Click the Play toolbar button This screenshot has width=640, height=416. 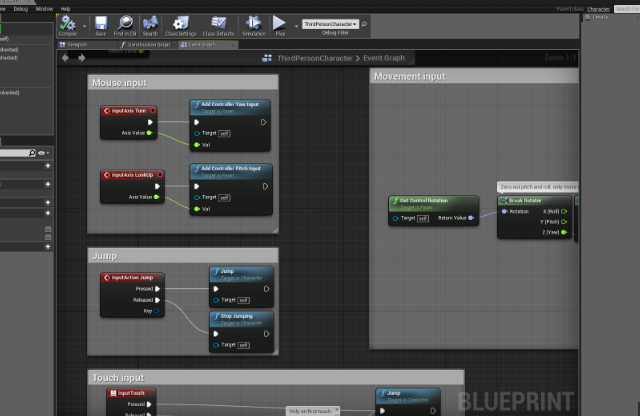point(280,26)
